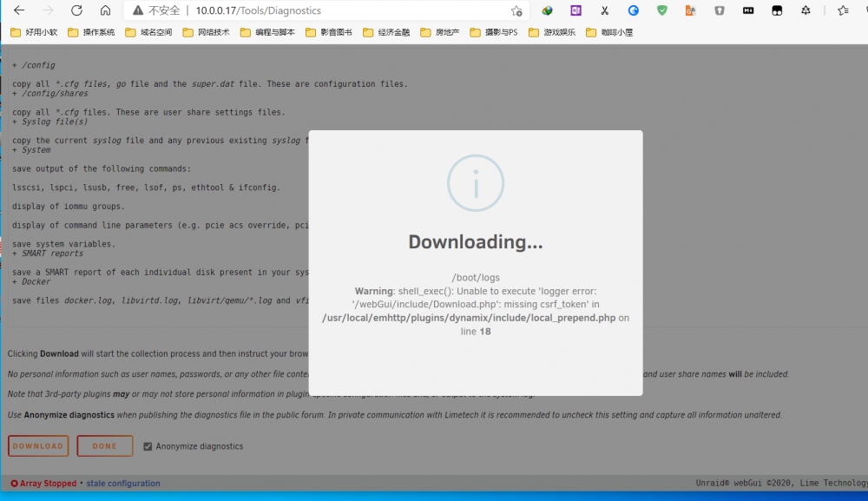This screenshot has width=868, height=501.
Task: Click the local_prepend.php path in warning
Action: (x=469, y=318)
